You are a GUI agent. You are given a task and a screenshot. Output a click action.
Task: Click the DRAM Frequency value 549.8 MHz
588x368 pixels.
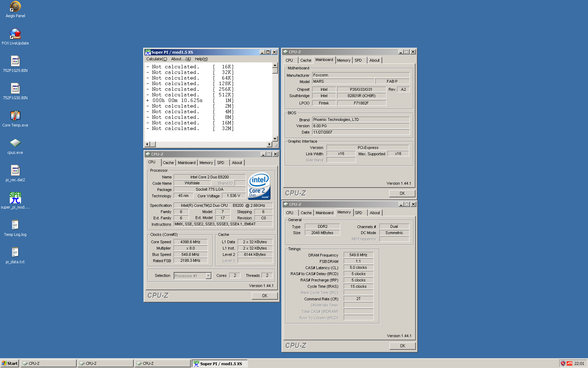coord(358,255)
